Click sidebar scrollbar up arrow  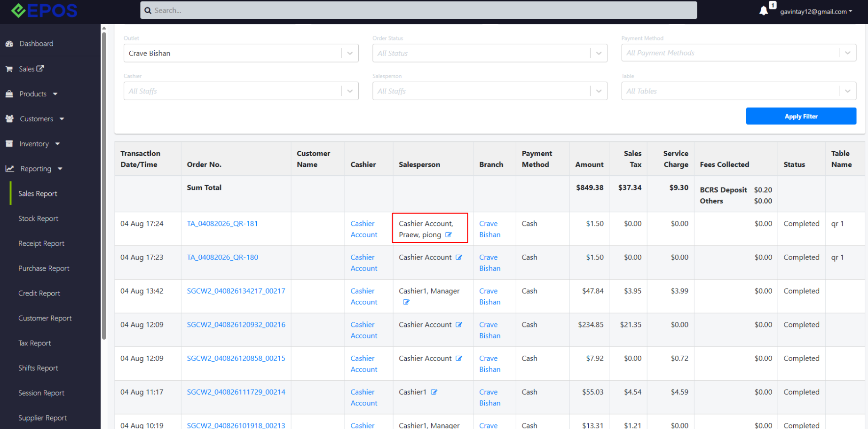(104, 28)
